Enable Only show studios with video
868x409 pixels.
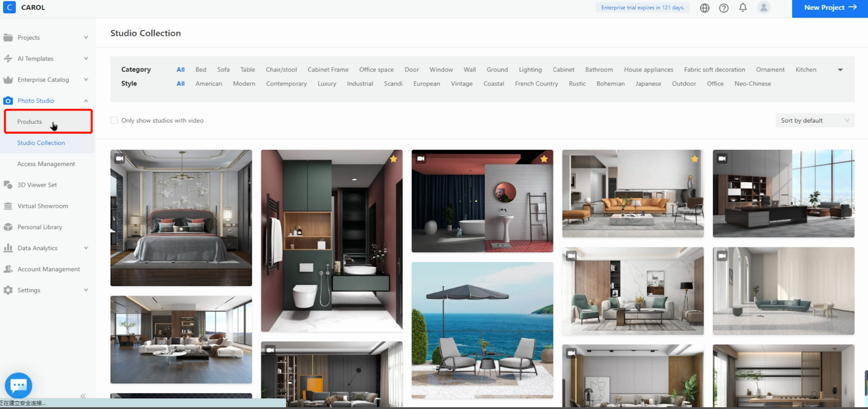(114, 121)
